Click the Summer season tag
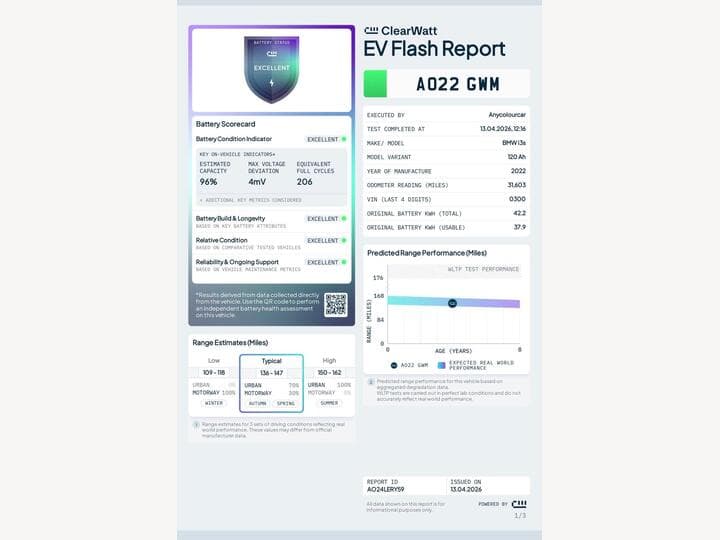The width and height of the screenshot is (720, 540). pyautogui.click(x=329, y=403)
